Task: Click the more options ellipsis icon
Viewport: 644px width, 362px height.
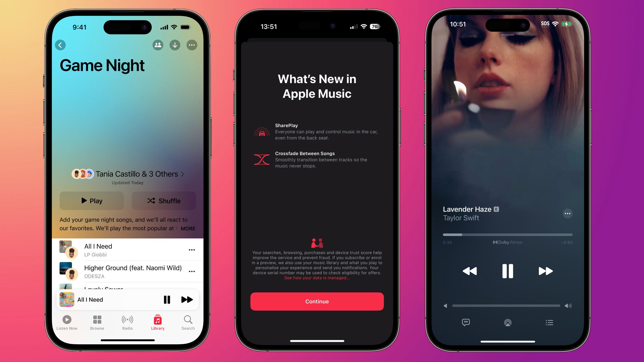Action: coord(192,45)
